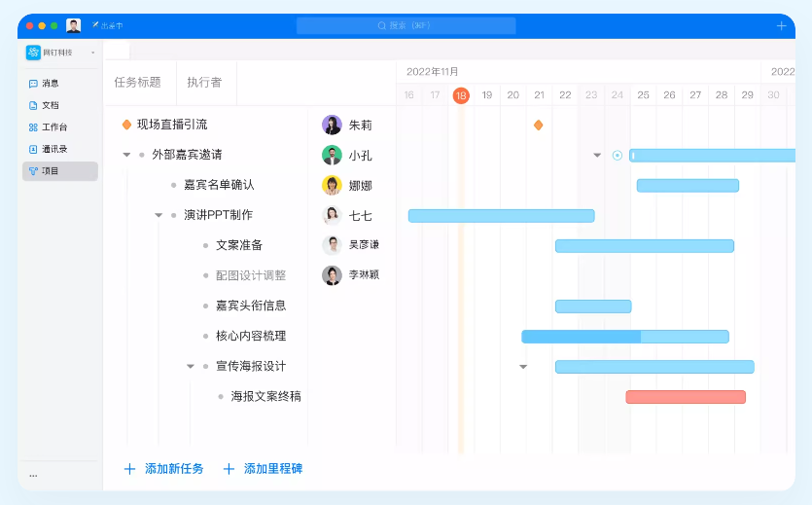Select the 外部嘉宾邀请 task title
This screenshot has height=505, width=812.
187,155
